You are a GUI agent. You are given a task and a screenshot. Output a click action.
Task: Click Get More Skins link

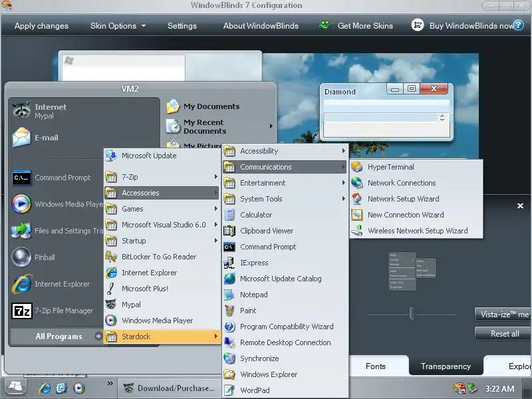click(x=365, y=26)
